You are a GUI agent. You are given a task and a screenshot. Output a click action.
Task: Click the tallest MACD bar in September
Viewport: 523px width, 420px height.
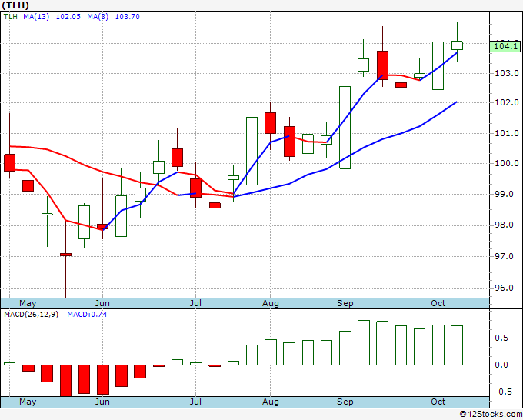[x=364, y=342]
